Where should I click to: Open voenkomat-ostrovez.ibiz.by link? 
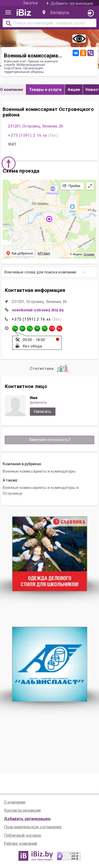point(38,310)
